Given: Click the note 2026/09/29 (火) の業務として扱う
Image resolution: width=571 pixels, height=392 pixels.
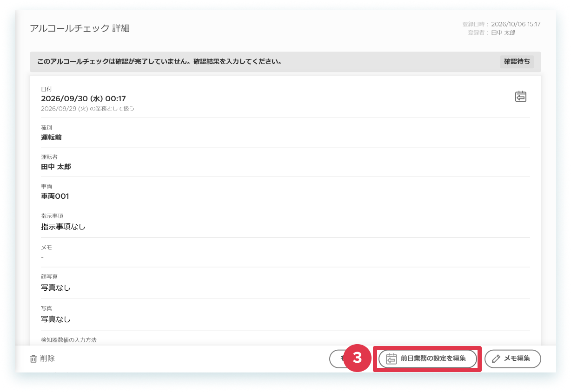Looking at the screenshot, I should 88,109.
